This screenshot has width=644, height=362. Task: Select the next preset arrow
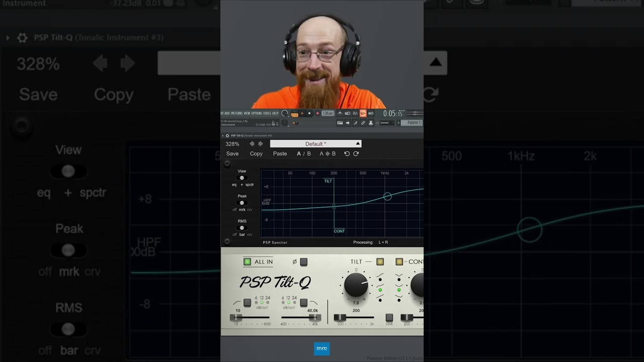[x=261, y=144]
